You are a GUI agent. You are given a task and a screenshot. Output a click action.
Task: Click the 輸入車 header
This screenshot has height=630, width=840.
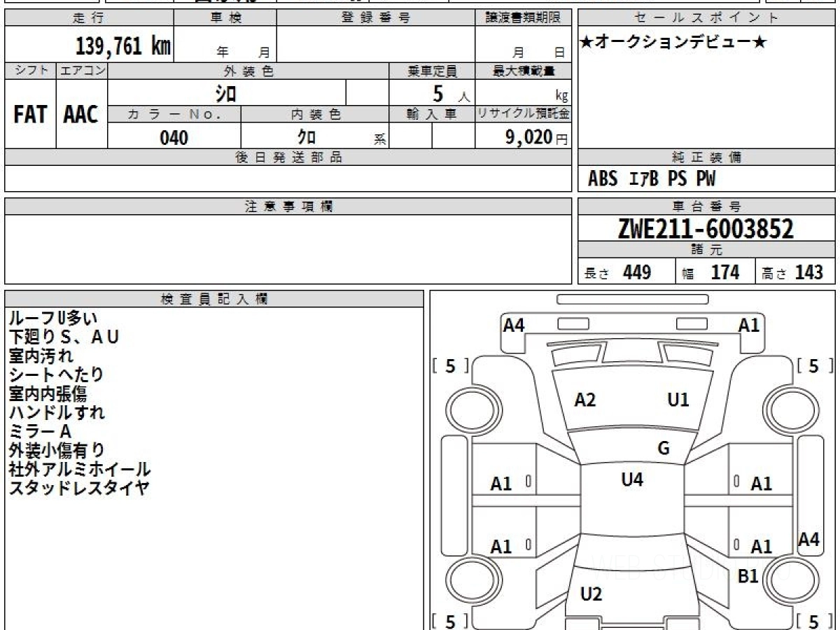(432, 115)
